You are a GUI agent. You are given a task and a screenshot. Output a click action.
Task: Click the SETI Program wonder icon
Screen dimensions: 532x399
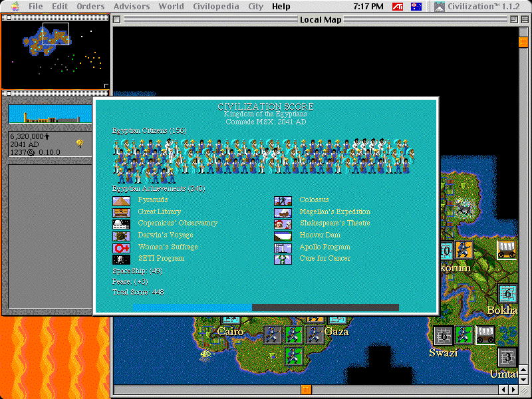[x=121, y=259]
